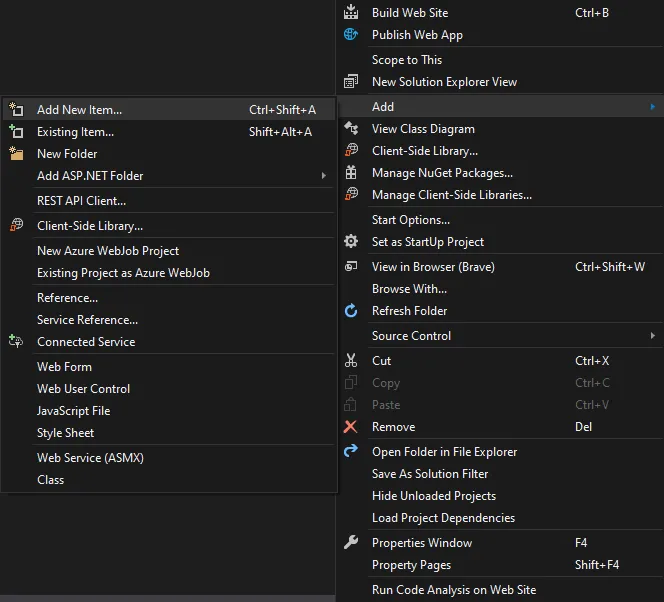Click the Refresh Folder icon
664x602 pixels.
pyautogui.click(x=351, y=311)
